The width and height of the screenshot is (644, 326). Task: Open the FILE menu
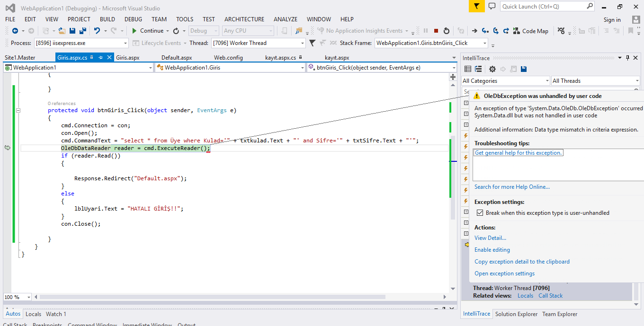[10, 19]
